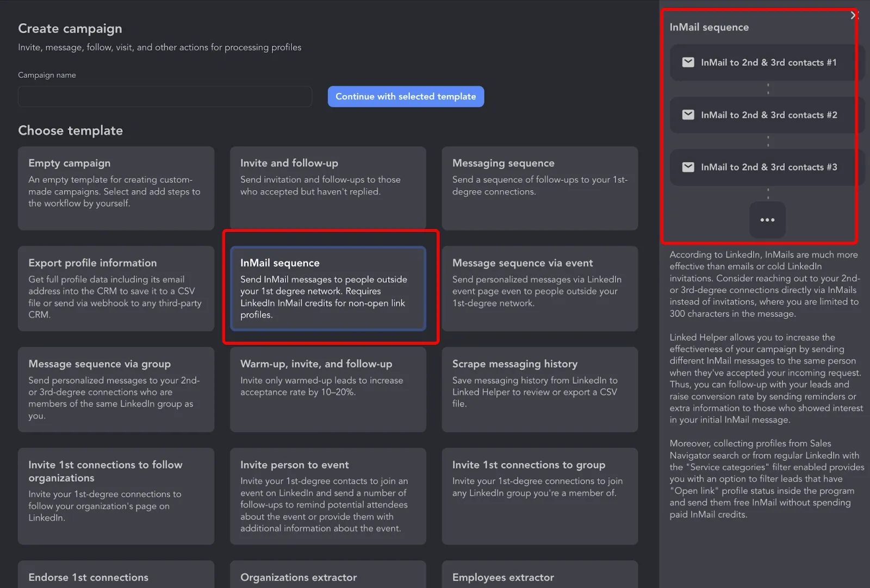870x588 pixels.
Task: Click the Choose template heading
Action: 71,130
